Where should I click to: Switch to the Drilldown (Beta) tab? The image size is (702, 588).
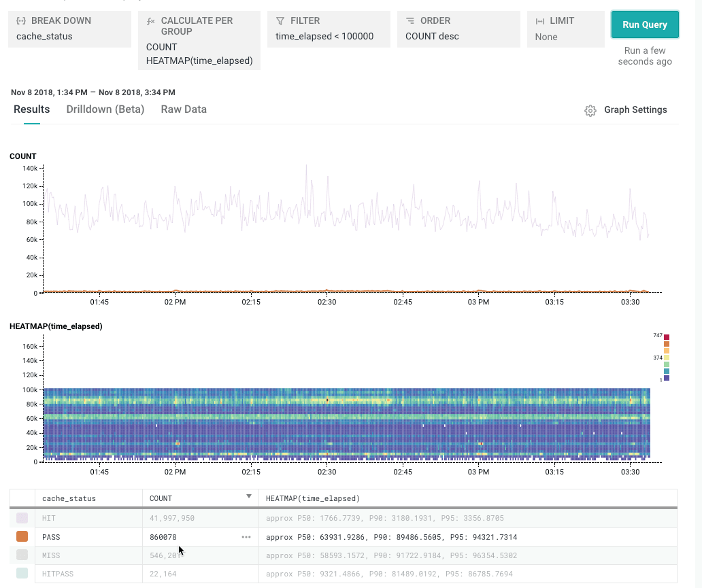click(x=105, y=109)
